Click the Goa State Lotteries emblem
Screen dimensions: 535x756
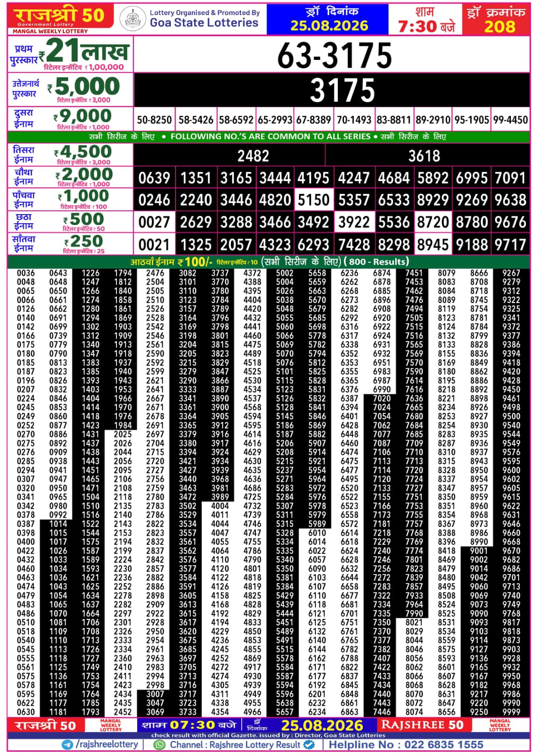tap(132, 19)
